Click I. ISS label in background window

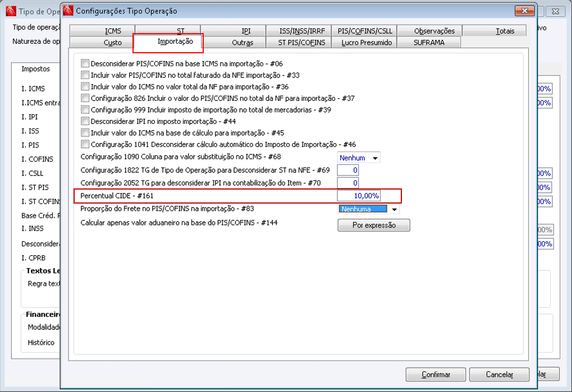pyautogui.click(x=30, y=131)
